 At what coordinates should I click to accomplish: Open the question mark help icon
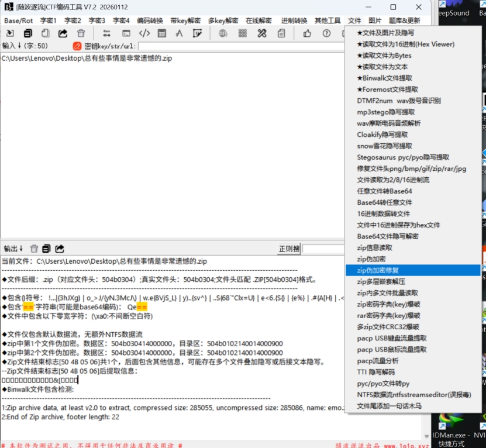coord(326,33)
